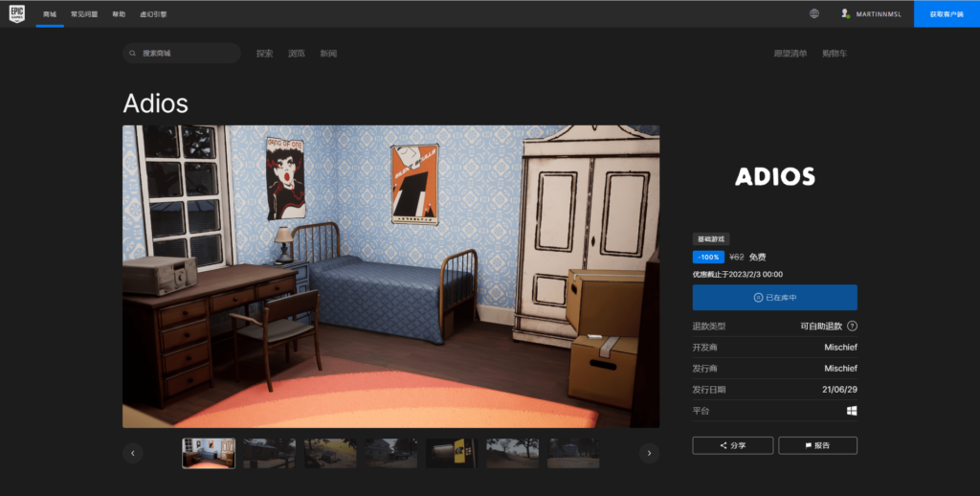The image size is (980, 496).
Task: Click the Epic Games logo
Action: [x=17, y=13]
